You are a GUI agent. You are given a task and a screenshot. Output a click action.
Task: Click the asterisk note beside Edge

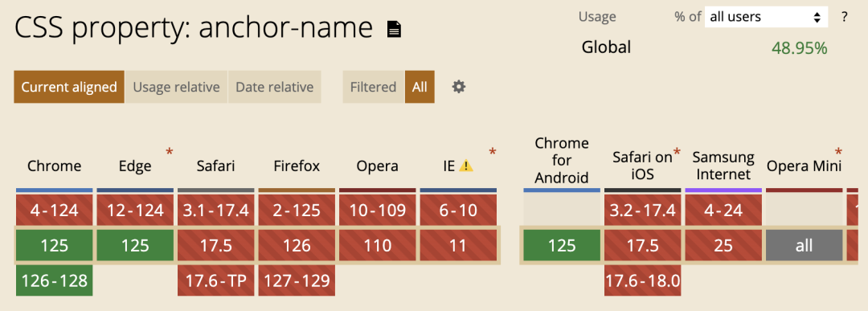170,152
